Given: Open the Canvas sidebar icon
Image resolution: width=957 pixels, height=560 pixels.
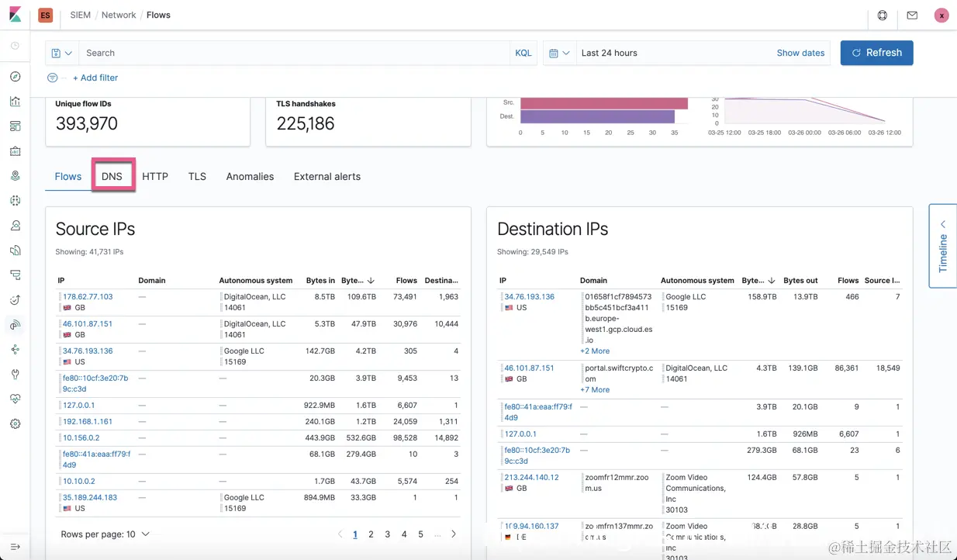Looking at the screenshot, I should coord(15,151).
